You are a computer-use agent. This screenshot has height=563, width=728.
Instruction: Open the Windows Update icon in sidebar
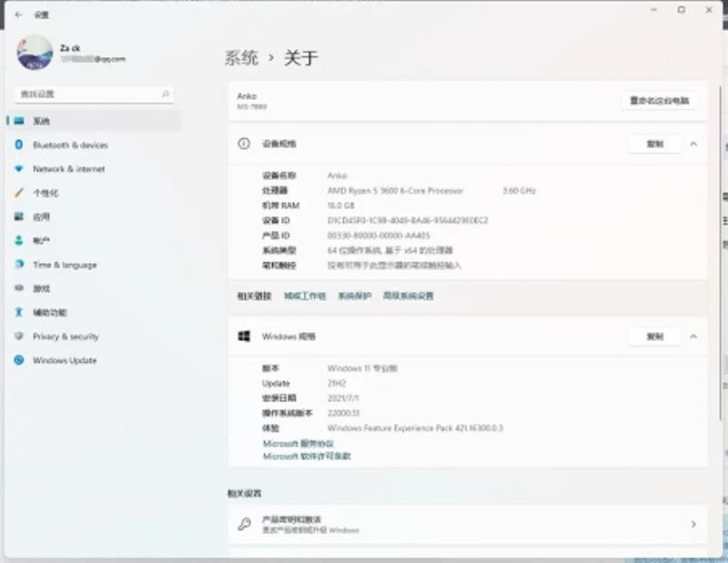coord(18,360)
